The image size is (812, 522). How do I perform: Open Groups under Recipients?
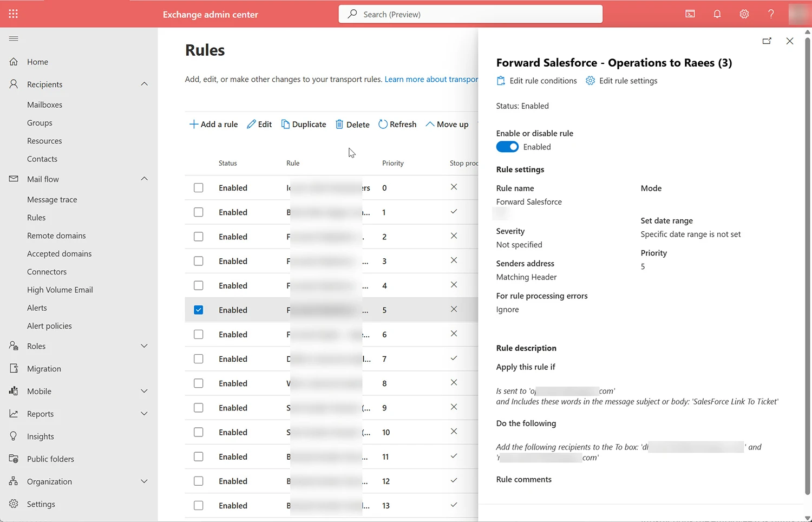tap(40, 123)
